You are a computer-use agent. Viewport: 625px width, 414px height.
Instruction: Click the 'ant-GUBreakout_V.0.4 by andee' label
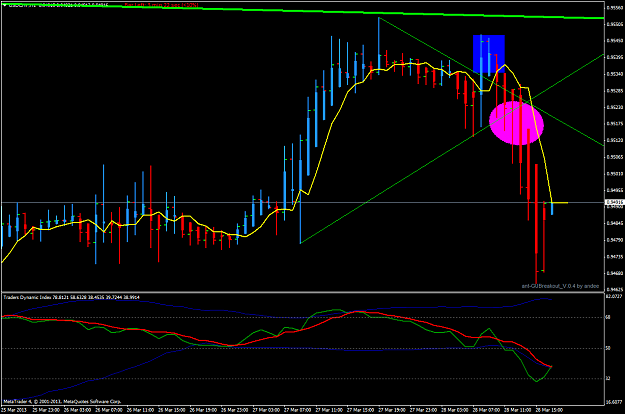pos(560,286)
